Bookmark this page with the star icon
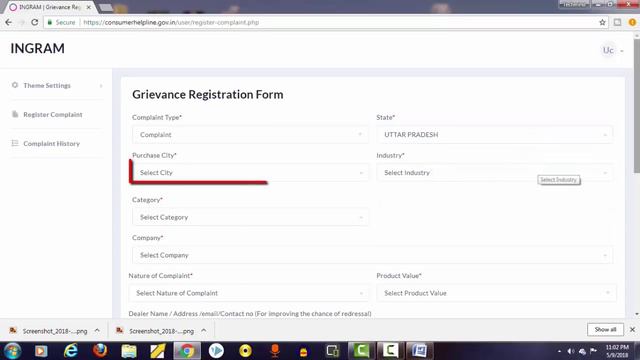640x360 pixels. click(x=602, y=22)
